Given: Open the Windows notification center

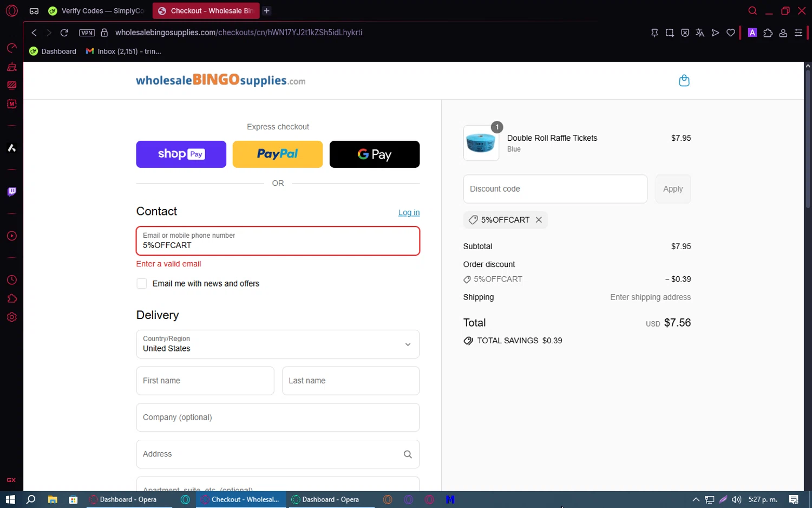Looking at the screenshot, I should pos(794,499).
